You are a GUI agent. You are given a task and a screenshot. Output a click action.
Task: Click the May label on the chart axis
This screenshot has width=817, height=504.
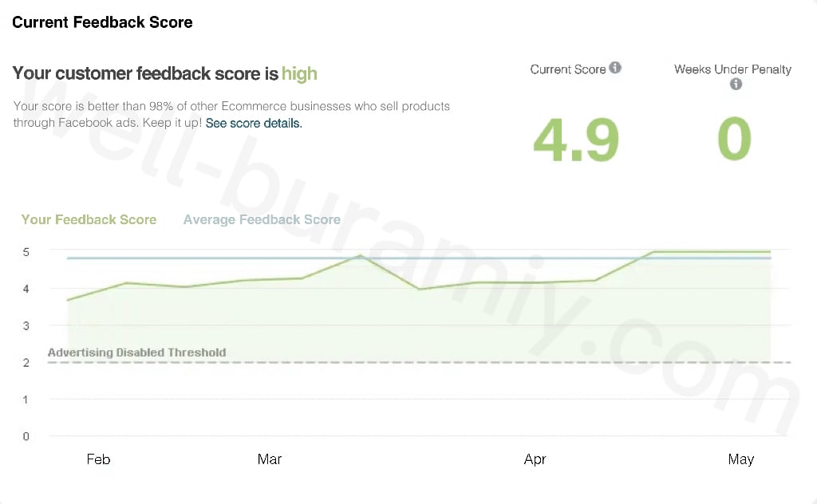click(741, 459)
